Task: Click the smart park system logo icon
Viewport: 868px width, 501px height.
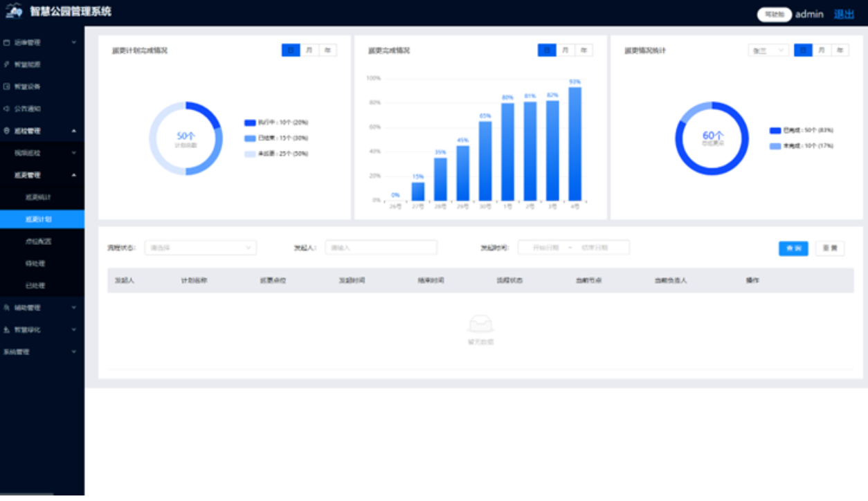Action: pos(14,12)
